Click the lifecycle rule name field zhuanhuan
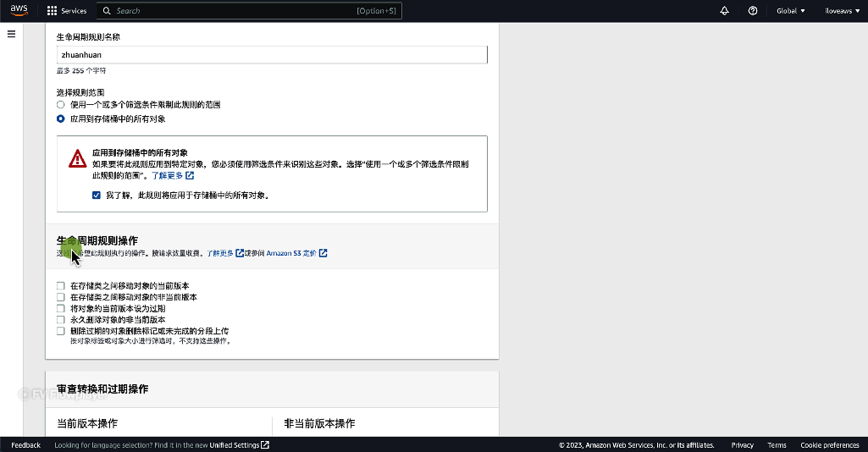Image resolution: width=868 pixels, height=452 pixels. (272, 55)
